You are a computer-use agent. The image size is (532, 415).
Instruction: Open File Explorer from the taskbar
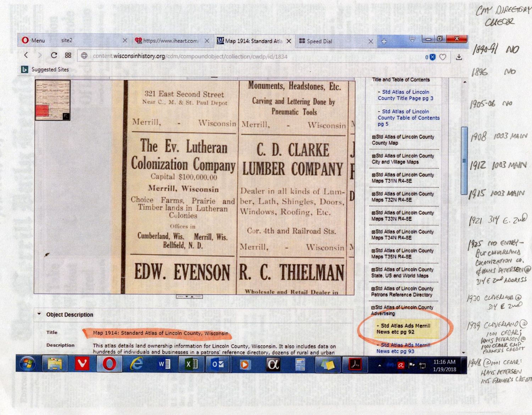point(55,364)
